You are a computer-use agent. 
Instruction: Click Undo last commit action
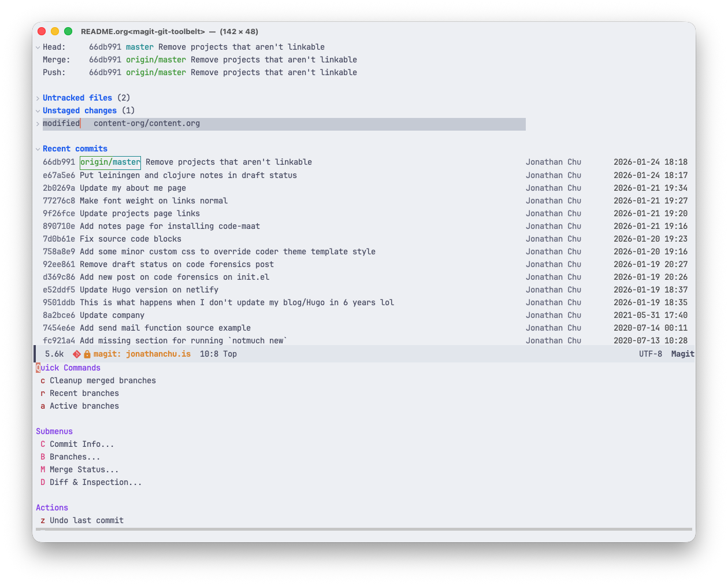click(x=86, y=520)
